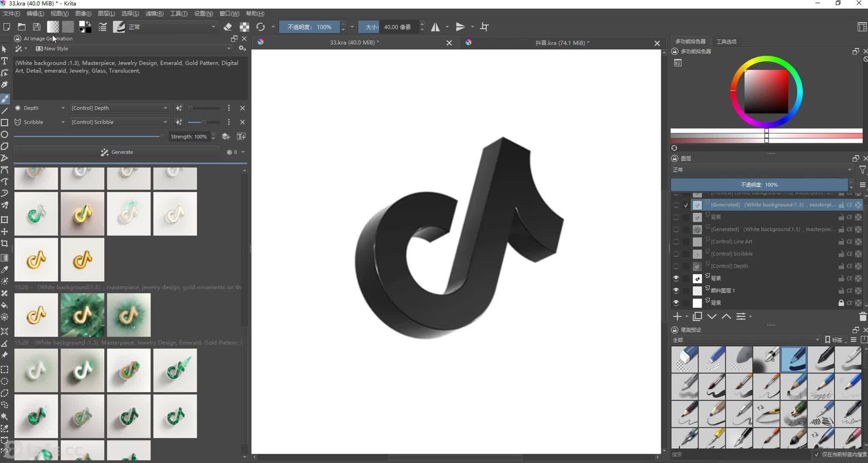
Task: Open brush preset tag dropdown 全部
Action: point(746,340)
